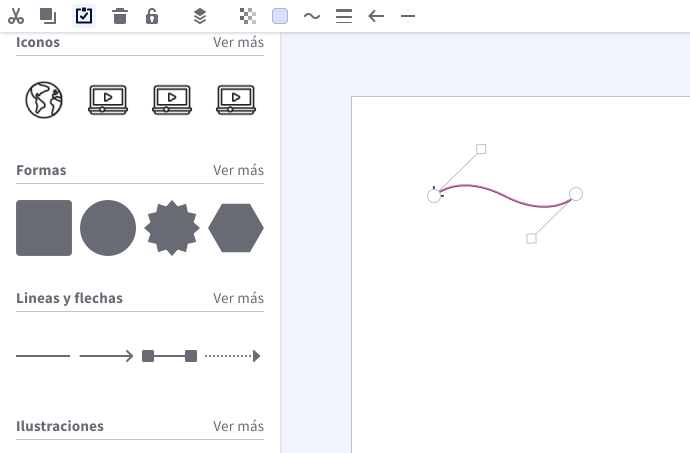Click the paste clipboard icon
The height and width of the screenshot is (453, 690).
pyautogui.click(x=84, y=16)
